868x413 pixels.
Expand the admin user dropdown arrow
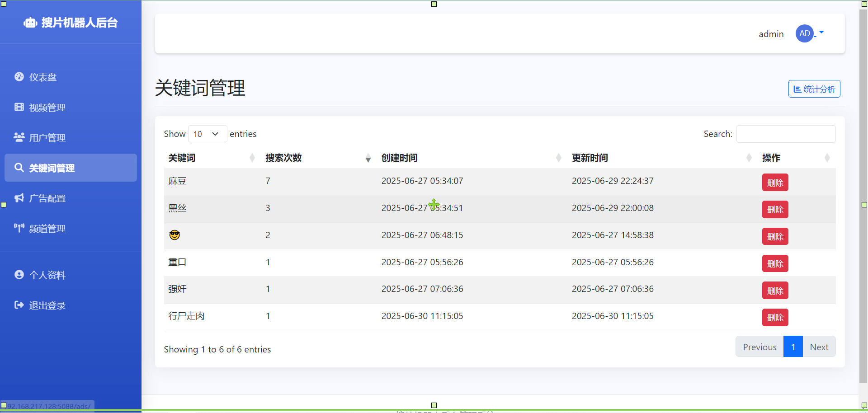[821, 33]
